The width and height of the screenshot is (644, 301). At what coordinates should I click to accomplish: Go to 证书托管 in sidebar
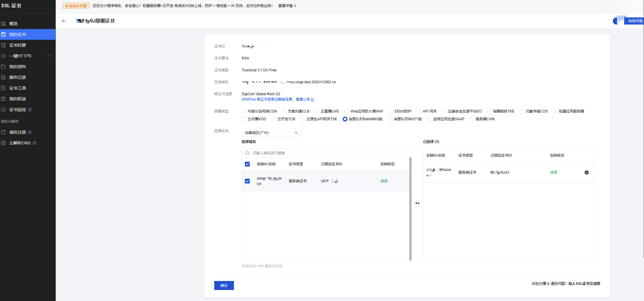pyautogui.click(x=17, y=45)
